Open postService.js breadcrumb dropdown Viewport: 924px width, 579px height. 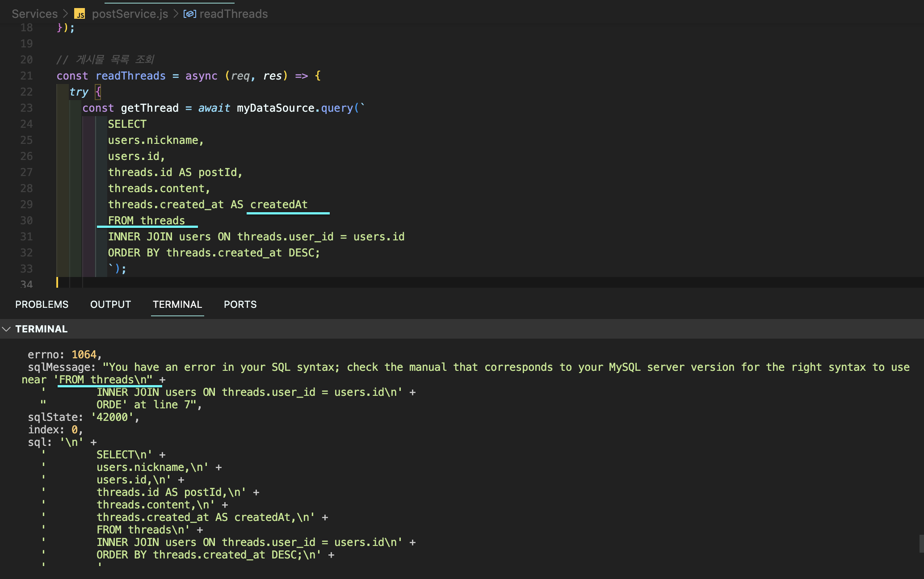tap(130, 14)
